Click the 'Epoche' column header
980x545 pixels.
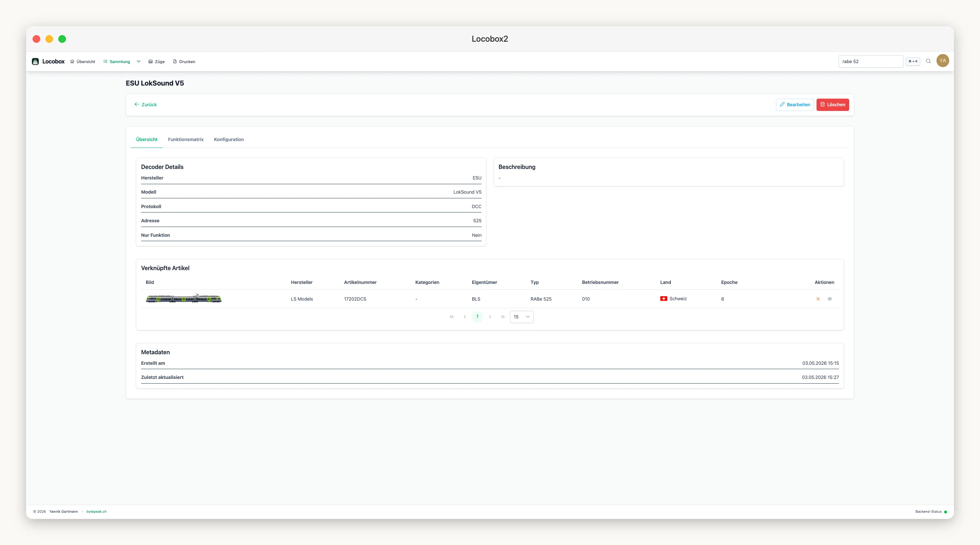(x=729, y=282)
